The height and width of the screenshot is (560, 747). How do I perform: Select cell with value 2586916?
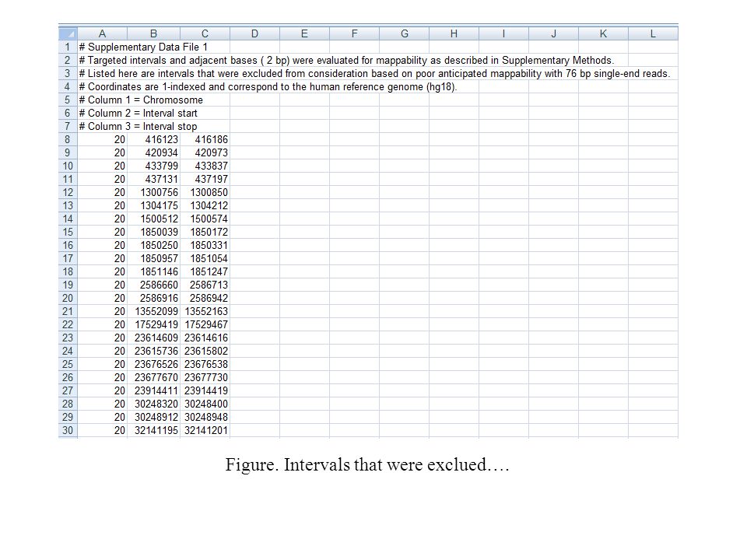point(153,298)
